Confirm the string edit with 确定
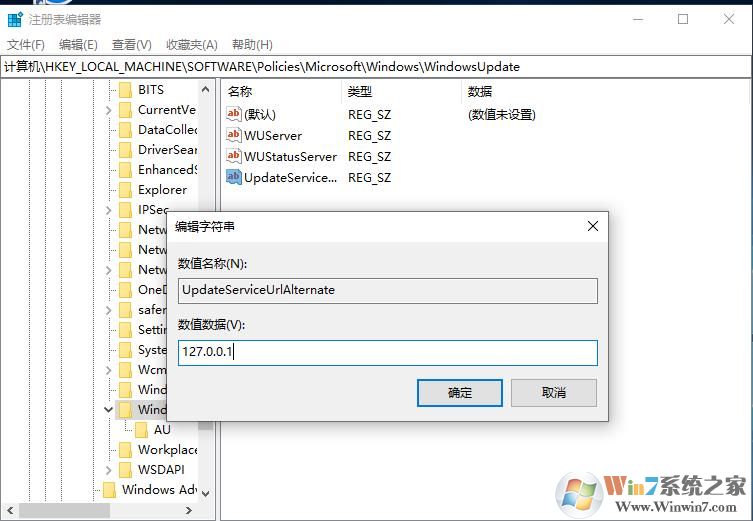Screen dimensions: 753x521 460,393
